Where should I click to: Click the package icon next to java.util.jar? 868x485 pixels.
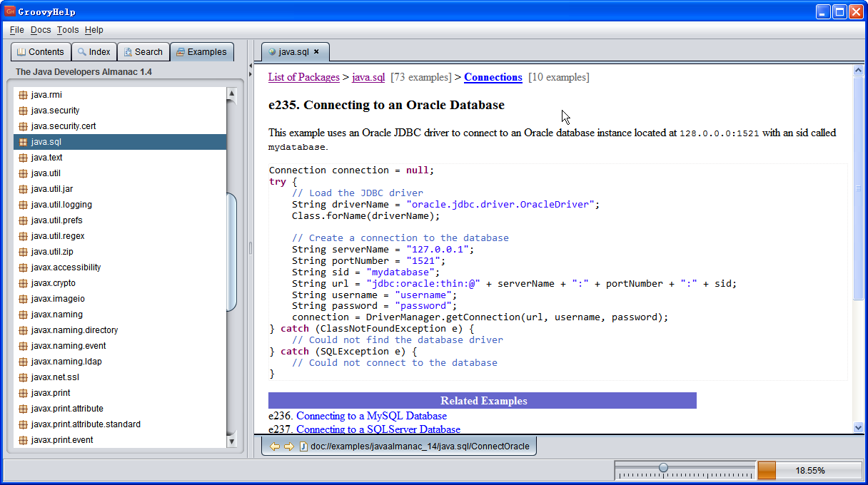tap(24, 189)
